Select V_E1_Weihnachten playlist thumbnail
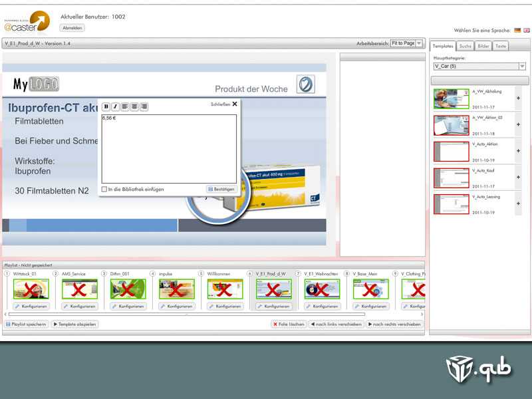Image resolution: width=532 pixels, height=399 pixels. tap(322, 289)
